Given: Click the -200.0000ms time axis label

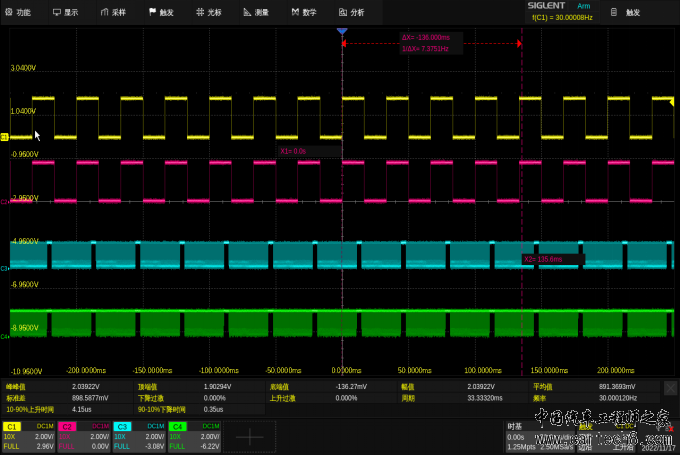Looking at the screenshot, I should tap(86, 370).
